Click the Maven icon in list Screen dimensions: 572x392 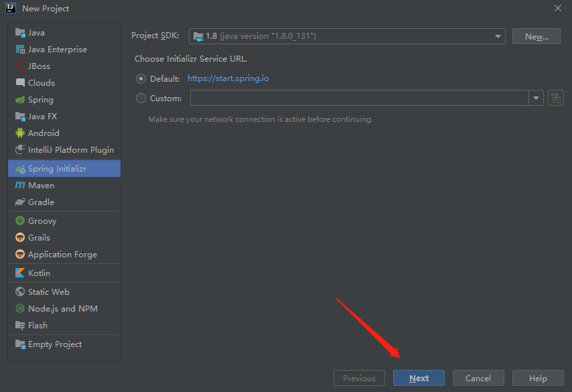19,185
